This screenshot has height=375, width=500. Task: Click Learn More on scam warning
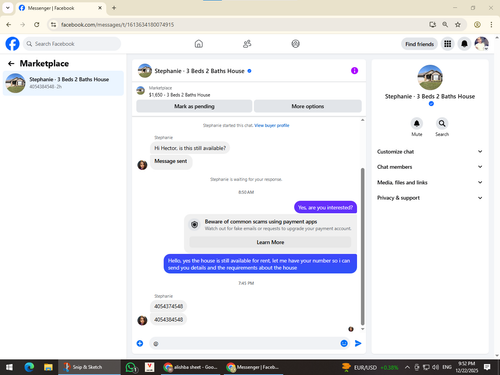coord(270,242)
